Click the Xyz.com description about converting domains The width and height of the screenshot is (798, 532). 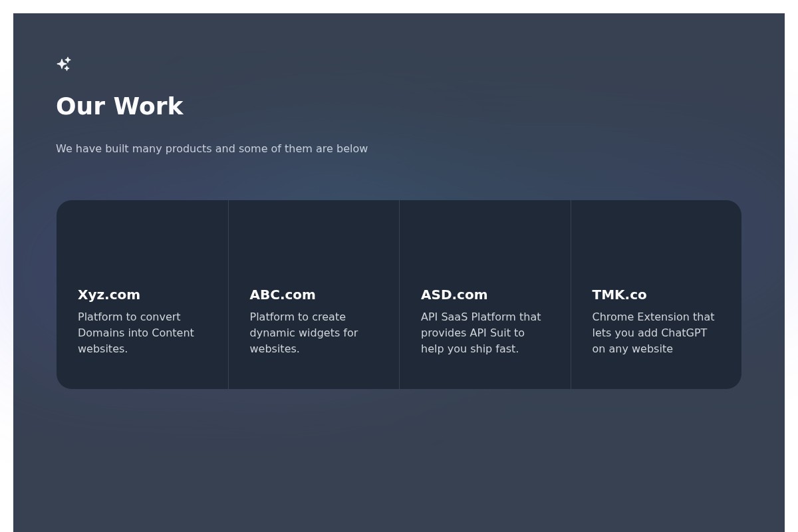click(136, 332)
